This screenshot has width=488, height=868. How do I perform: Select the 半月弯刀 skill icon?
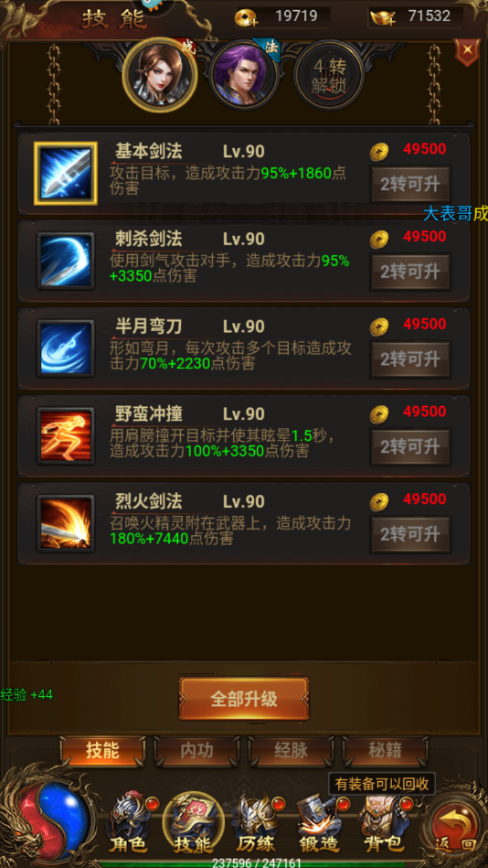(66, 348)
